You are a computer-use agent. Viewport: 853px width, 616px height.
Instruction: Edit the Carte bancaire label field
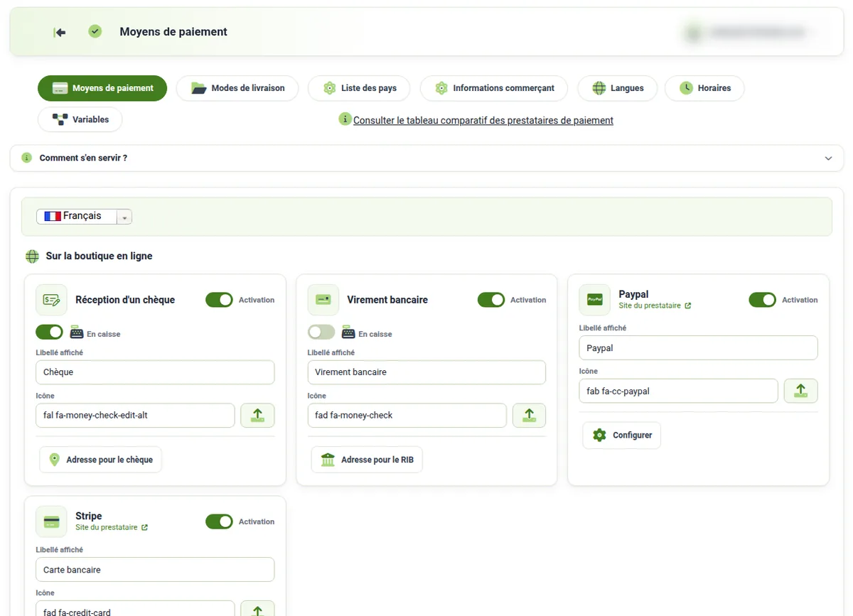(x=155, y=570)
